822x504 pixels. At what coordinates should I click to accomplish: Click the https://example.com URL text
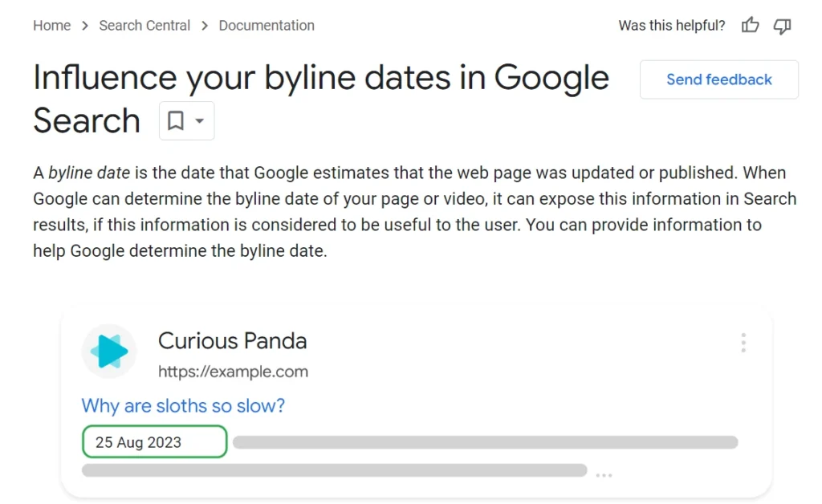[x=234, y=372]
